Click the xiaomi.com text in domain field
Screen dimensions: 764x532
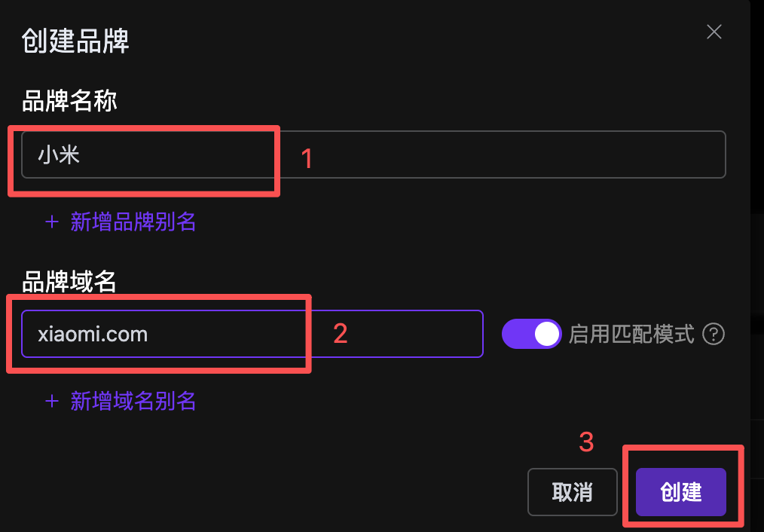point(93,334)
